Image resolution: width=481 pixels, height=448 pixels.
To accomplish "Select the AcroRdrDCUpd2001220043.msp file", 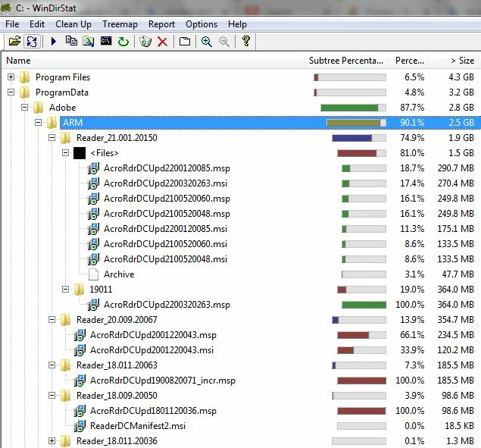I will pyautogui.click(x=153, y=335).
